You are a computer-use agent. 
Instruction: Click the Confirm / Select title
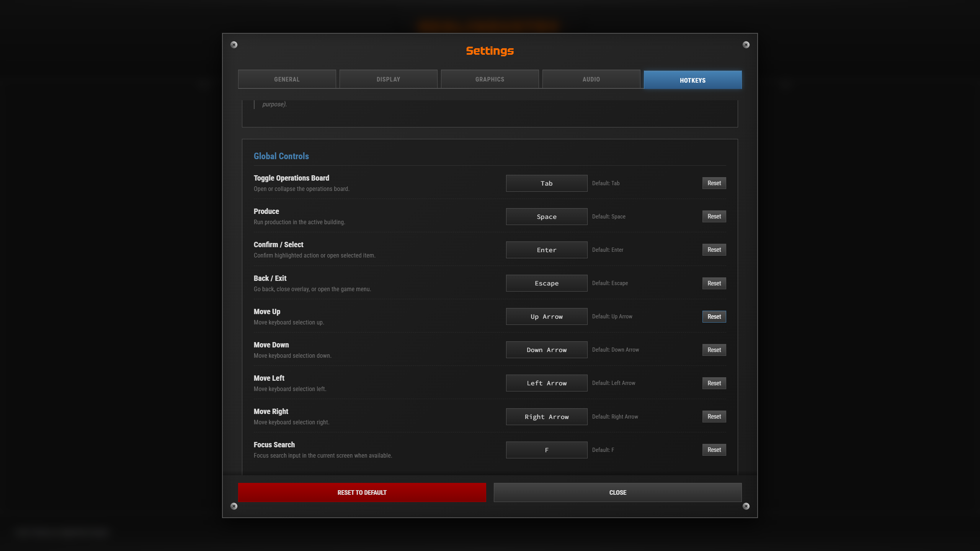[x=278, y=245]
